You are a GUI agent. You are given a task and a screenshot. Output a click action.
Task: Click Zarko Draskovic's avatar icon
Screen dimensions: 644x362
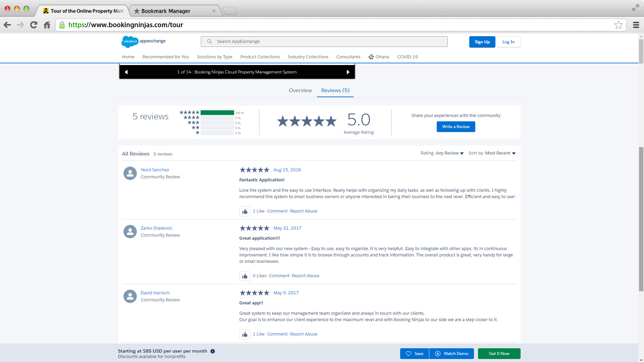[x=130, y=232]
